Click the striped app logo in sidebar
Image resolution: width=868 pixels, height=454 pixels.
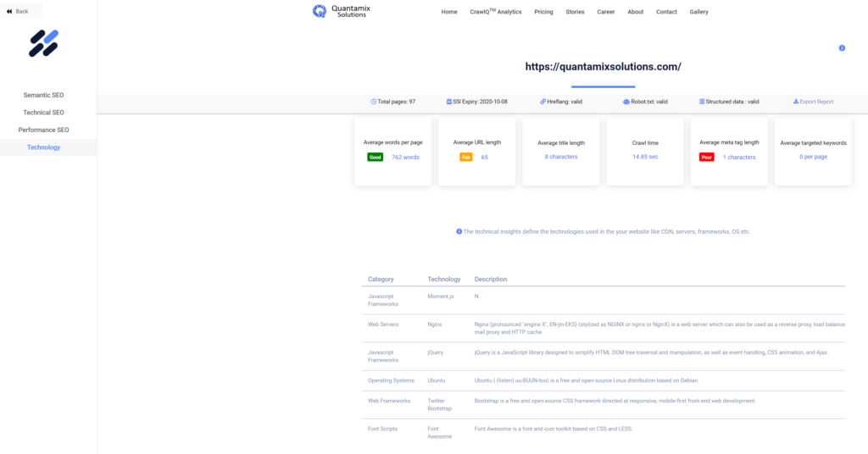coord(43,43)
